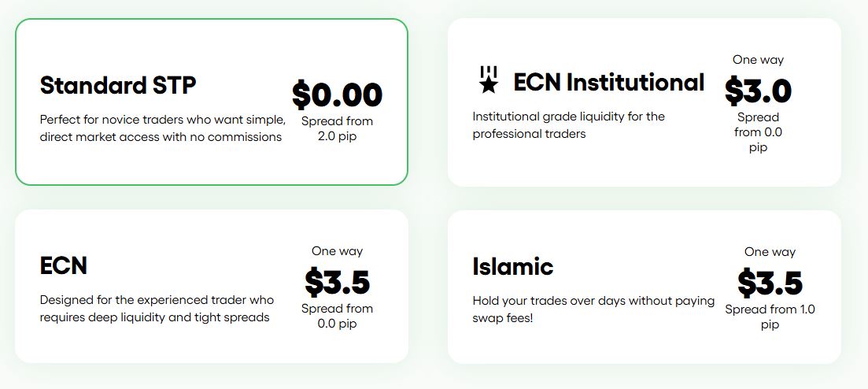Click "One way" label in the Islamic card
Image resolution: width=868 pixels, height=389 pixels.
(x=770, y=252)
